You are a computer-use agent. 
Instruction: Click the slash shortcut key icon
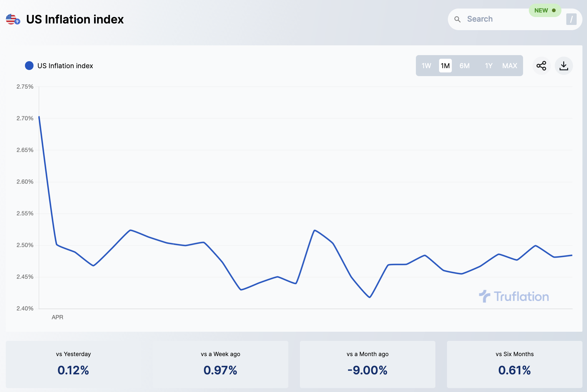571,19
